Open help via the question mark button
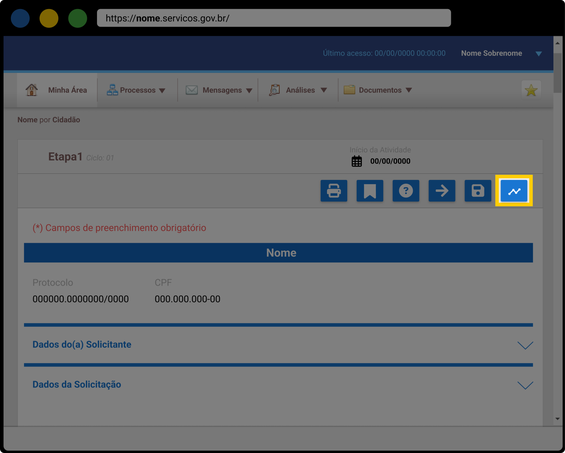This screenshot has width=565, height=453. [x=406, y=191]
